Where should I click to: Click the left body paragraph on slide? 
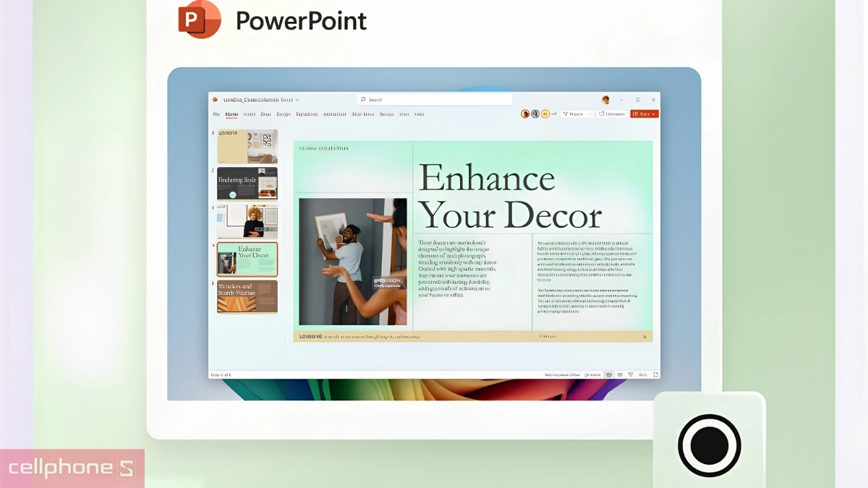click(x=458, y=269)
